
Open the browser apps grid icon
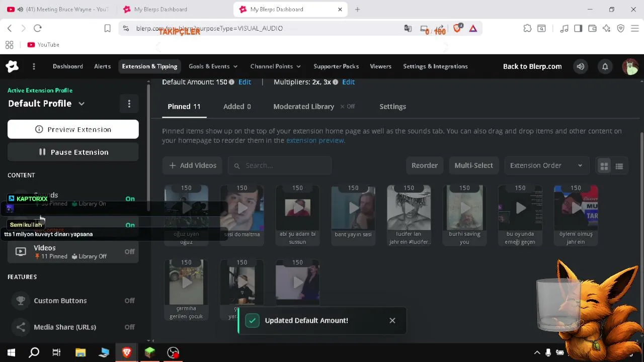[9, 45]
